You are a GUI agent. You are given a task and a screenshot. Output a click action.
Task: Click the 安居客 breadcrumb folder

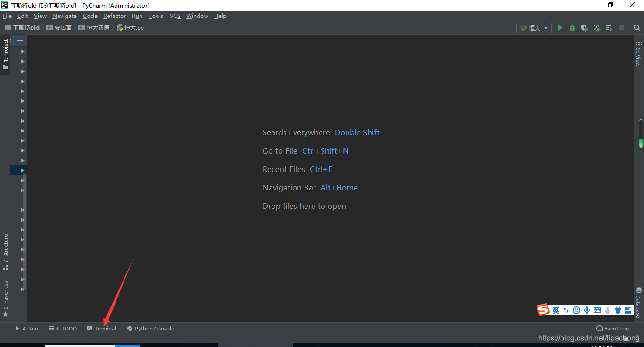(59, 28)
